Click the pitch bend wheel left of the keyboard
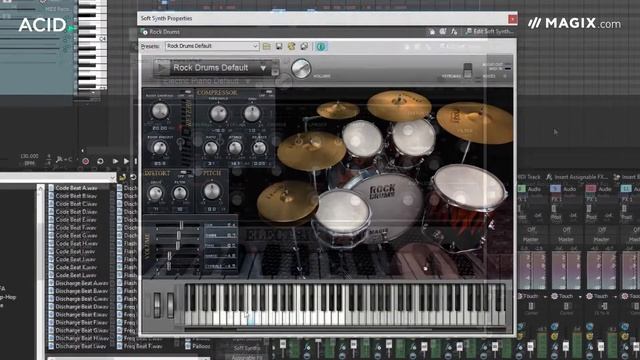Viewport: 640px width, 360px height. (x=157, y=304)
